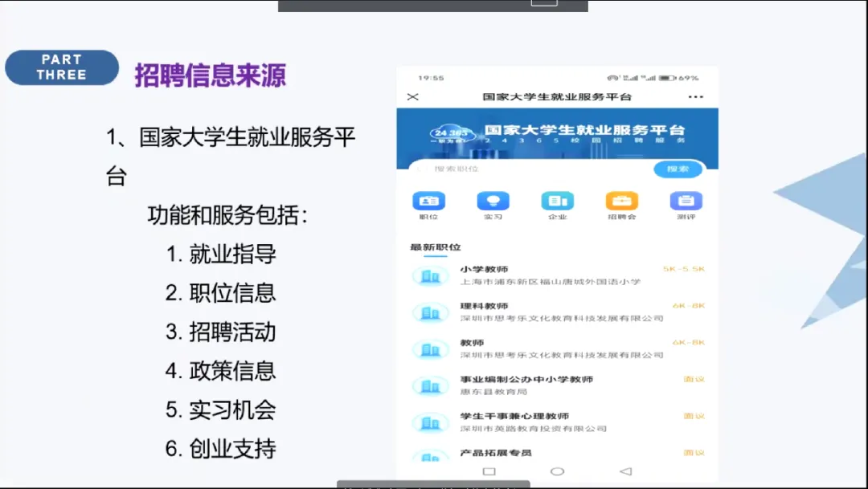Viewport: 868px width, 489px height.
Task: Tap the Android recent apps square
Action: point(489,471)
